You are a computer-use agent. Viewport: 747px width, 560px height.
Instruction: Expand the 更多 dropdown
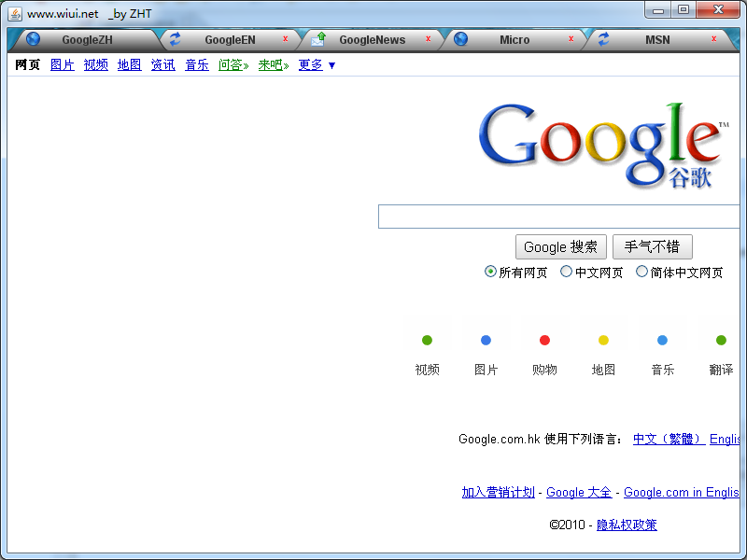tap(310, 65)
